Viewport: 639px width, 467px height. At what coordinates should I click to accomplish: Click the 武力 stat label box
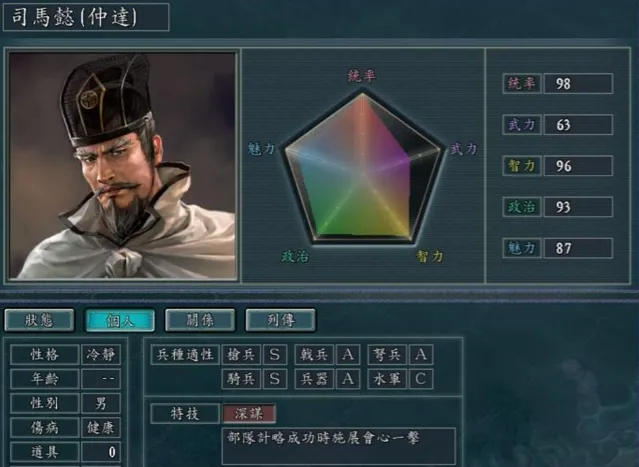522,125
